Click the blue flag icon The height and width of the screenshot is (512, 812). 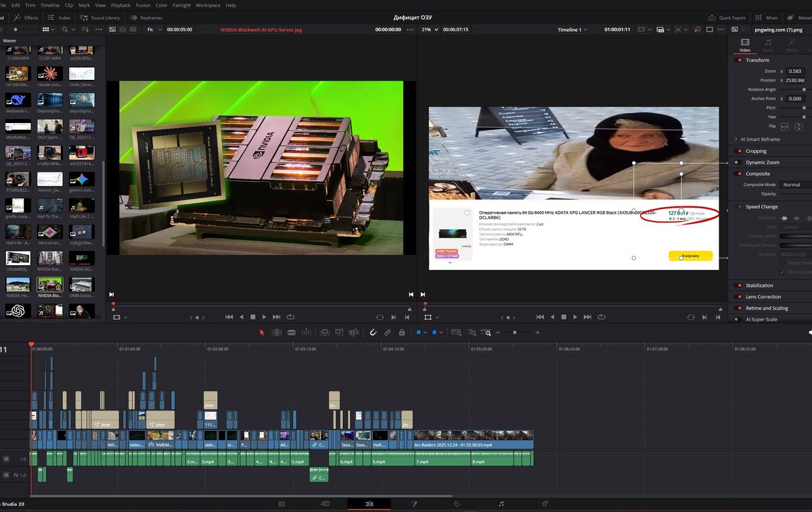coord(419,332)
